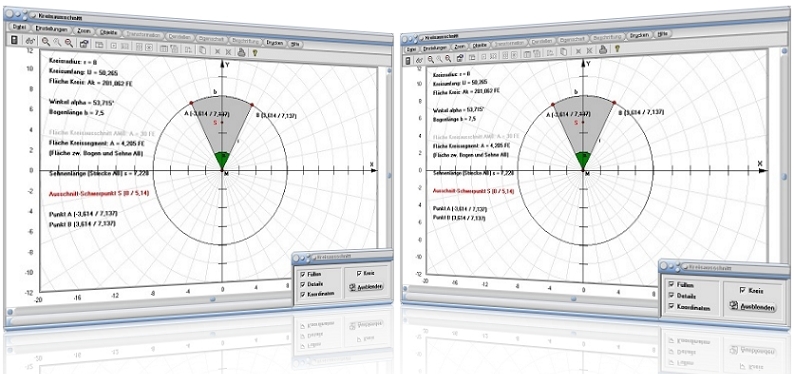The height and width of the screenshot is (374, 794).
Task: Open Drucken menu in left window
Action: pyautogui.click(x=274, y=43)
